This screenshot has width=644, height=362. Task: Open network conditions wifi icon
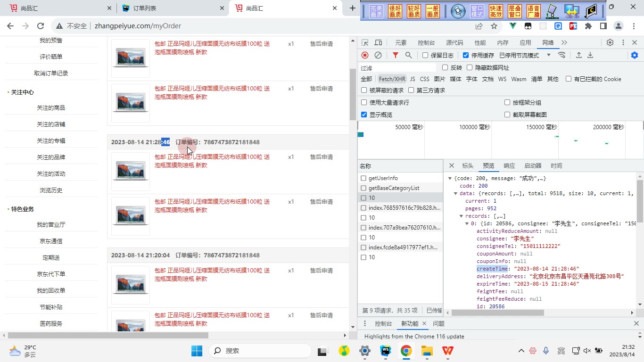[561, 55]
